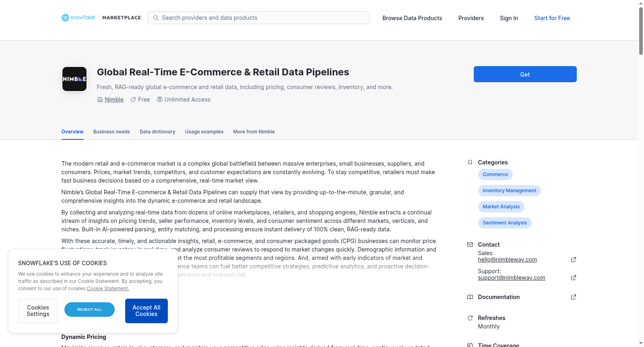
Task: Click the page vertical scrollbar thumb
Action: coord(641,31)
